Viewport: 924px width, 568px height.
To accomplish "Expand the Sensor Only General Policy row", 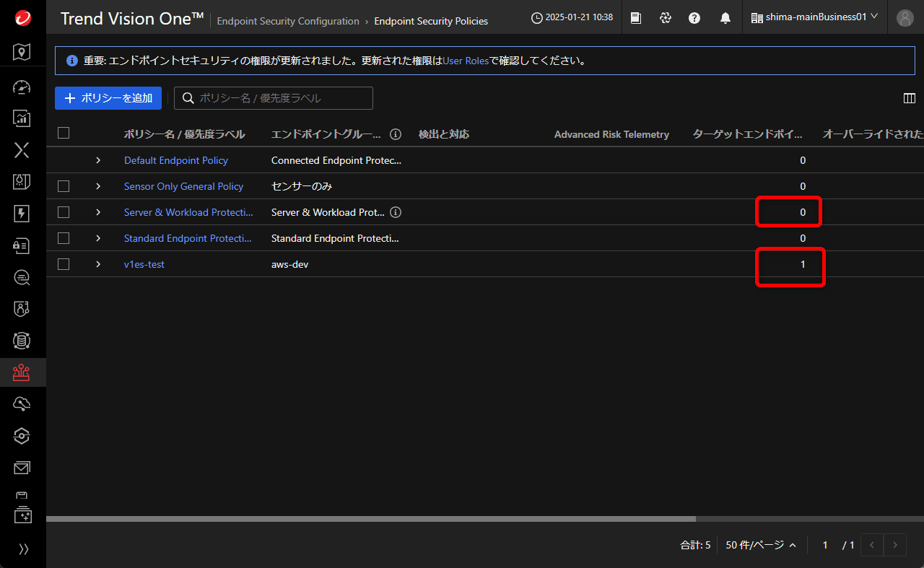I will (98, 186).
